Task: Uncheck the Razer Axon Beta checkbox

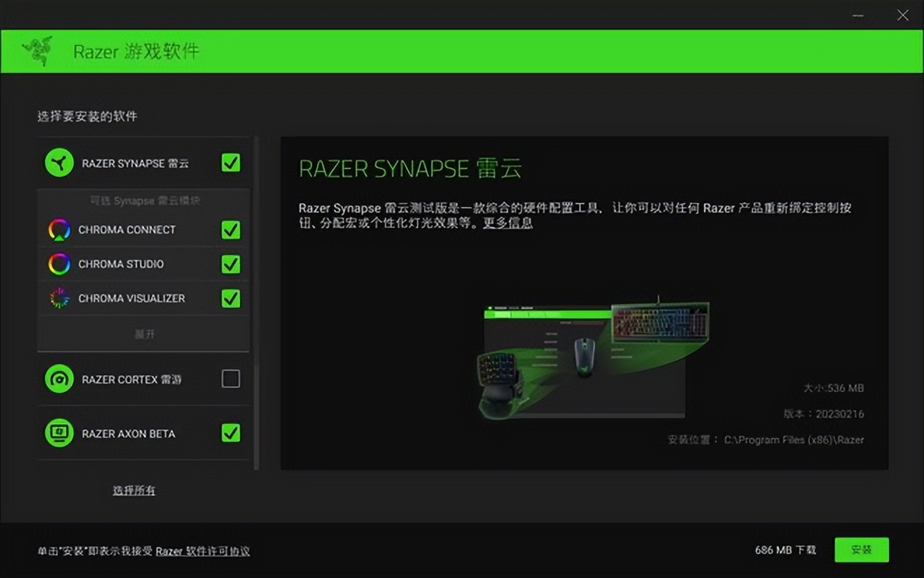Action: tap(231, 433)
